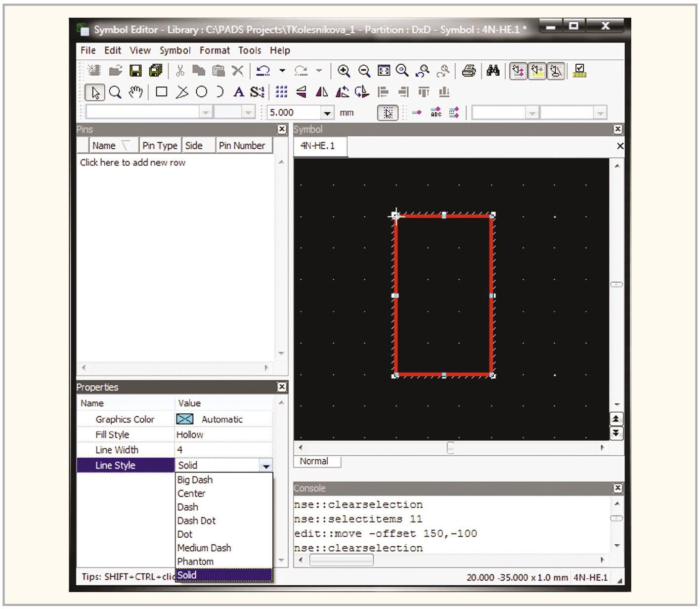The height and width of the screenshot is (609, 700).
Task: Select the Rectangle drawing tool
Action: [x=161, y=92]
